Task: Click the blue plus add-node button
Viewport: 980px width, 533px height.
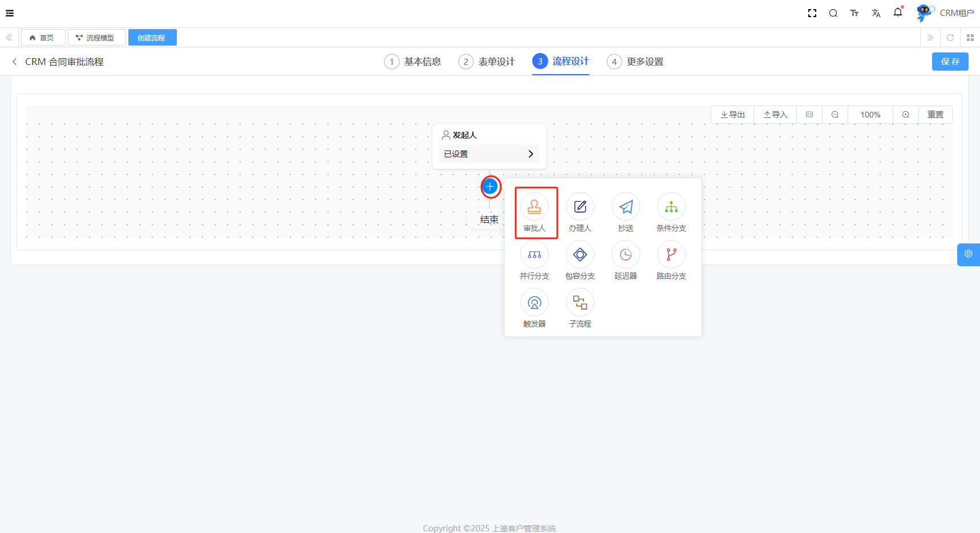Action: click(x=490, y=186)
